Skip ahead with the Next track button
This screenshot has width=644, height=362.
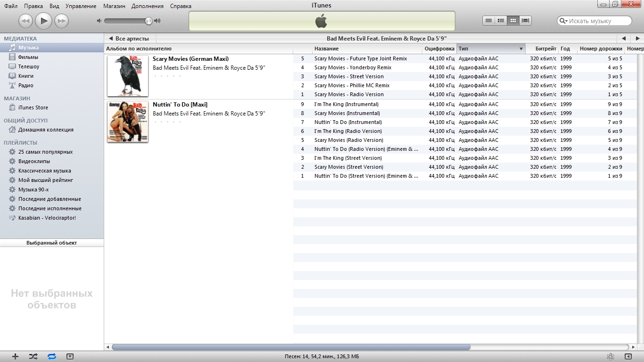(x=61, y=21)
